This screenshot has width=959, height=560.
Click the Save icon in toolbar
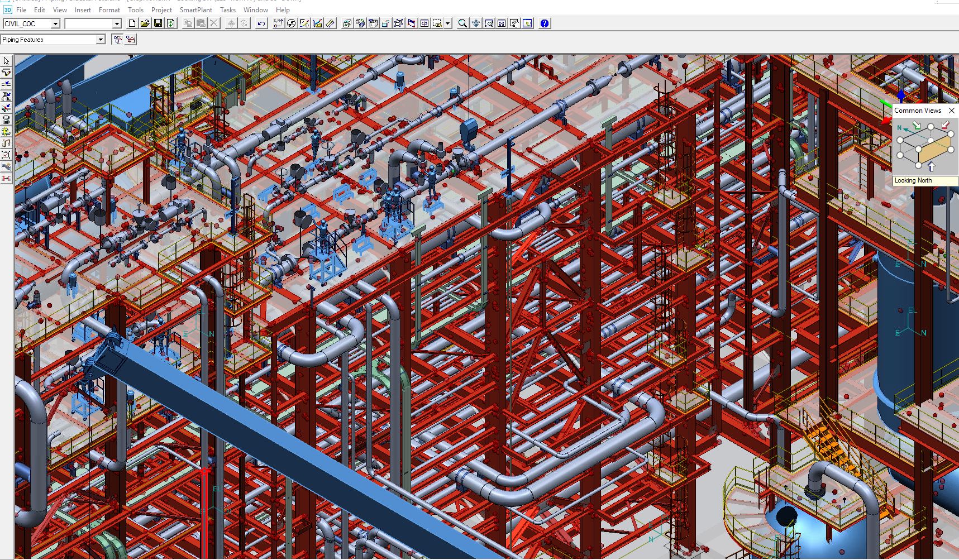(158, 23)
